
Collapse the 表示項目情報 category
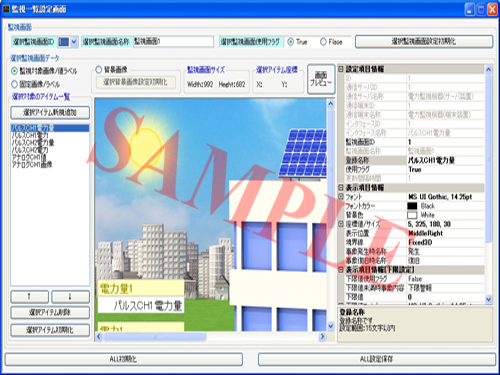(x=341, y=188)
